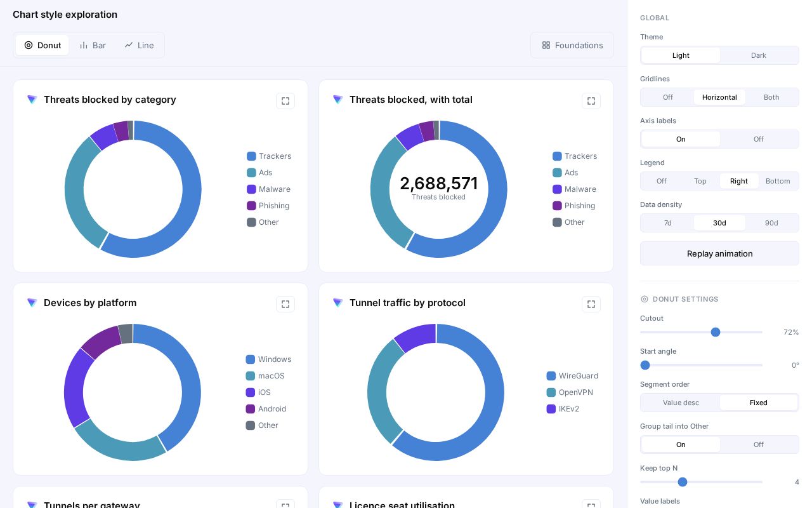Switch to the Donut chart tab
Viewport: 812px width, 508px height.
coord(43,45)
